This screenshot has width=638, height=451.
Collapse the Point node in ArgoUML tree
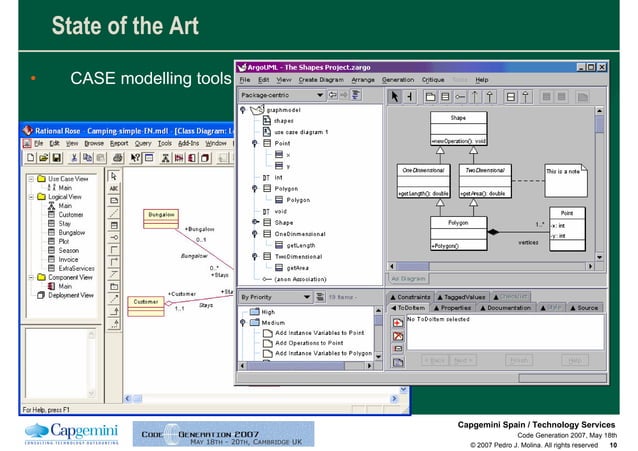tap(255, 143)
